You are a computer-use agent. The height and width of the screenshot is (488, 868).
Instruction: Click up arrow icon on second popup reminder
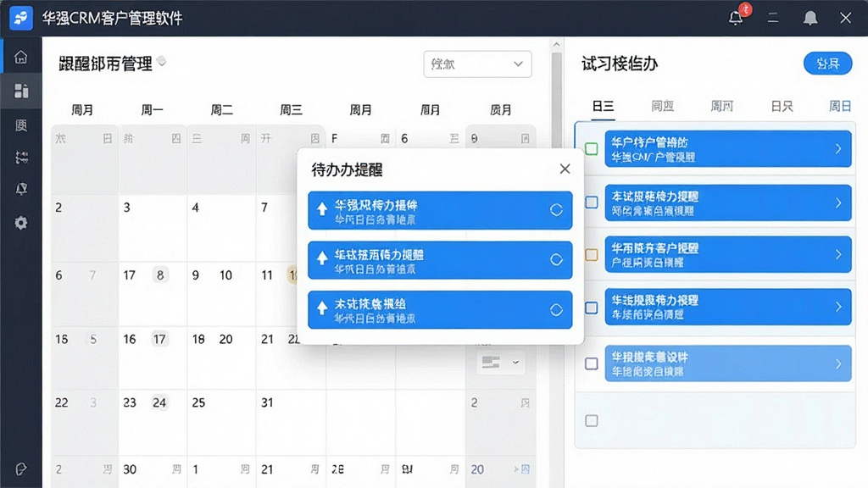pyautogui.click(x=321, y=258)
